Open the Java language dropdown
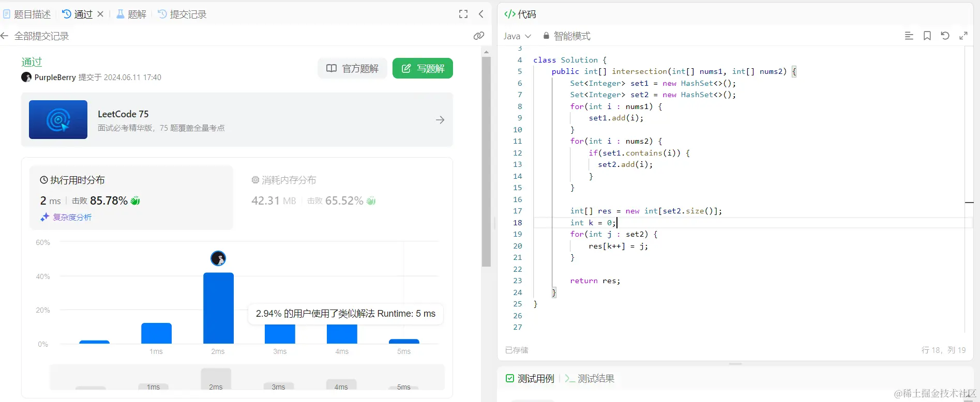This screenshot has width=980, height=402. click(x=517, y=36)
